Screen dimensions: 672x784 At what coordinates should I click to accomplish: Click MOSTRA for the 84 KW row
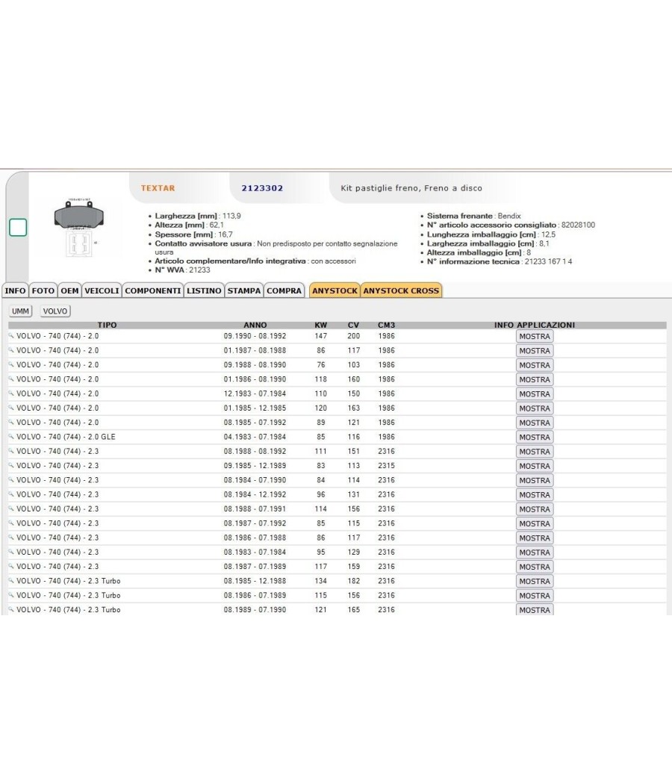[x=535, y=481]
